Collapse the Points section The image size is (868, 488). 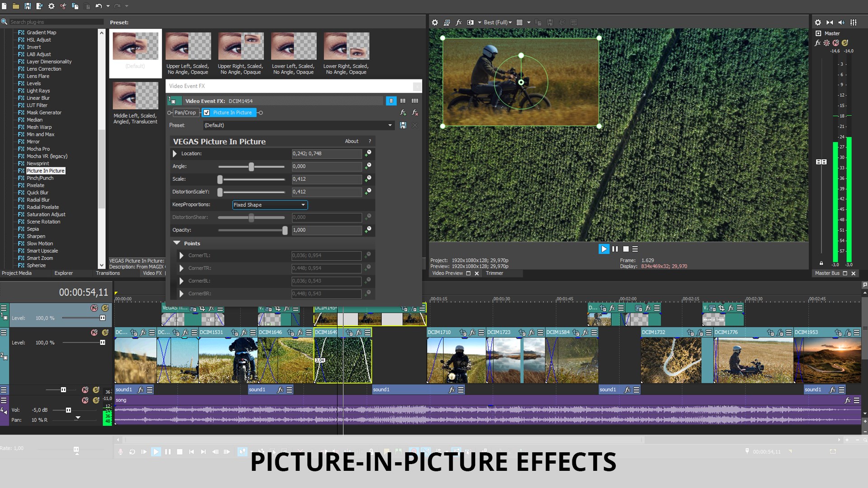tap(177, 243)
